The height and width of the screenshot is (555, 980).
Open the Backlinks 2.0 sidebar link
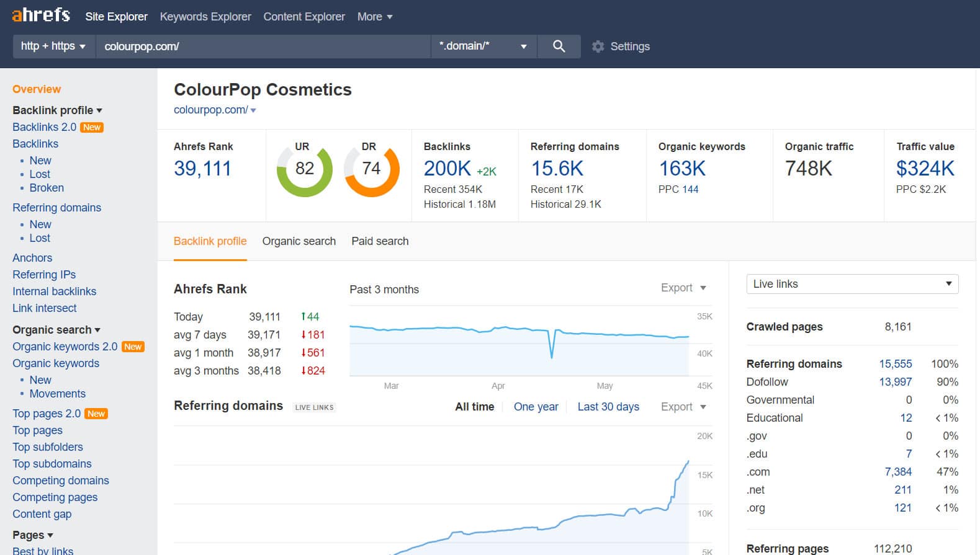(44, 127)
